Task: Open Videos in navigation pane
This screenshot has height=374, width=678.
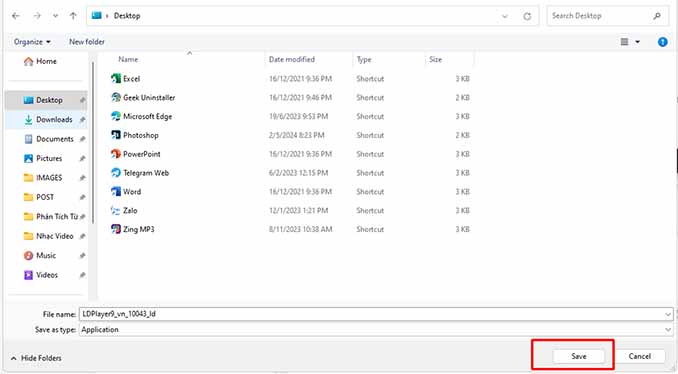Action: (x=47, y=275)
